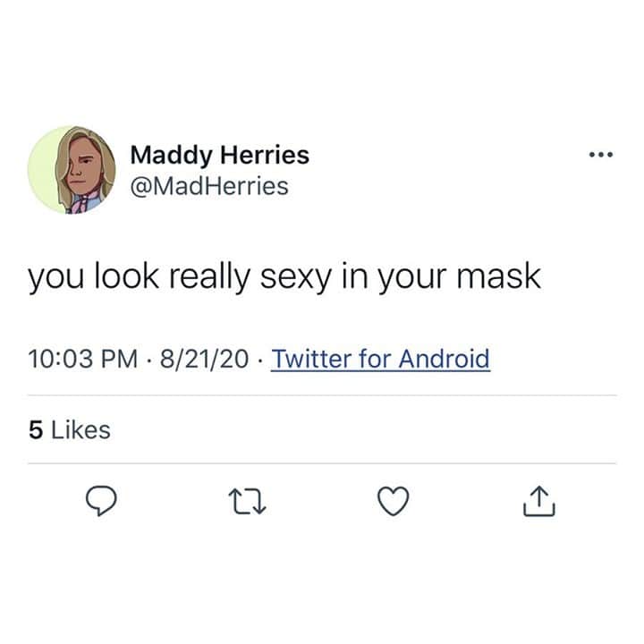Open profile via the Maddy Herries name
Image resolution: width=644 pixels, height=644 pixels.
[220, 156]
